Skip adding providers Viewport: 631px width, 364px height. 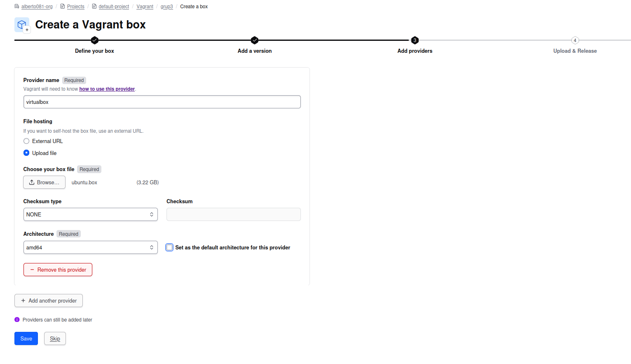[x=55, y=338]
